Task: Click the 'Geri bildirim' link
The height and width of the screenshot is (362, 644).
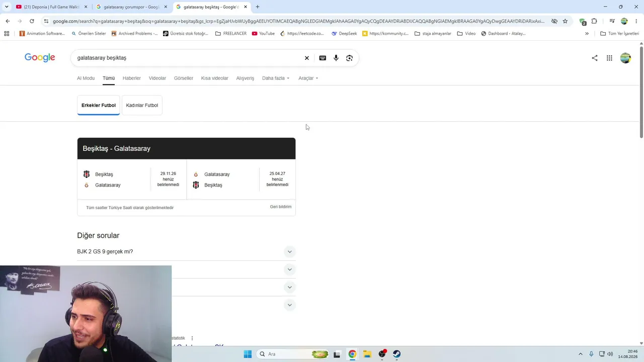Action: tap(281, 207)
